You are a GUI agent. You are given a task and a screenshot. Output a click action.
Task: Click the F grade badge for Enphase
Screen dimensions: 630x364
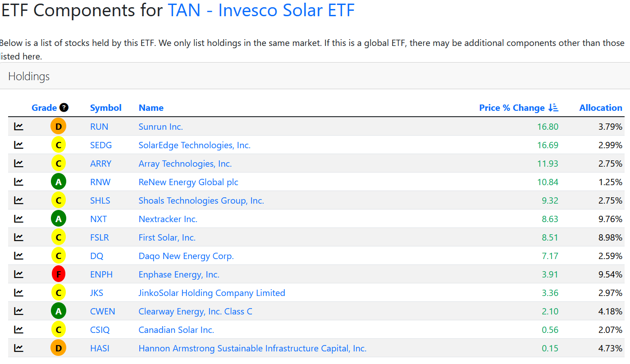[58, 274]
